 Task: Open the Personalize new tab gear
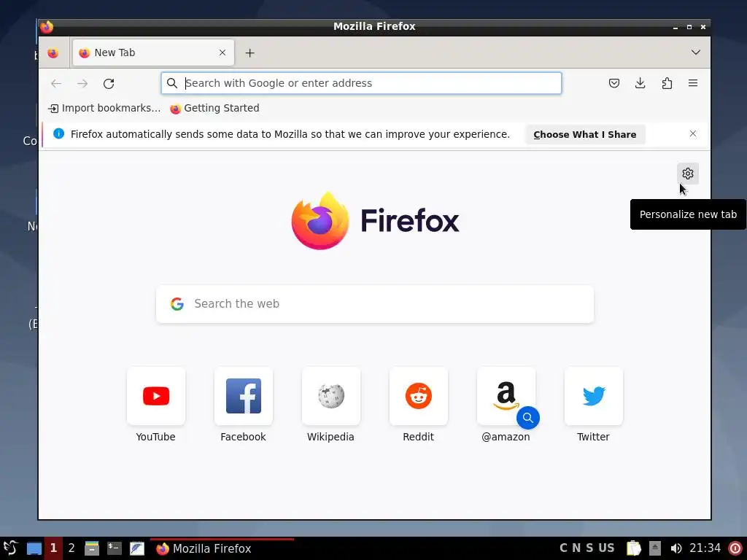[687, 174]
